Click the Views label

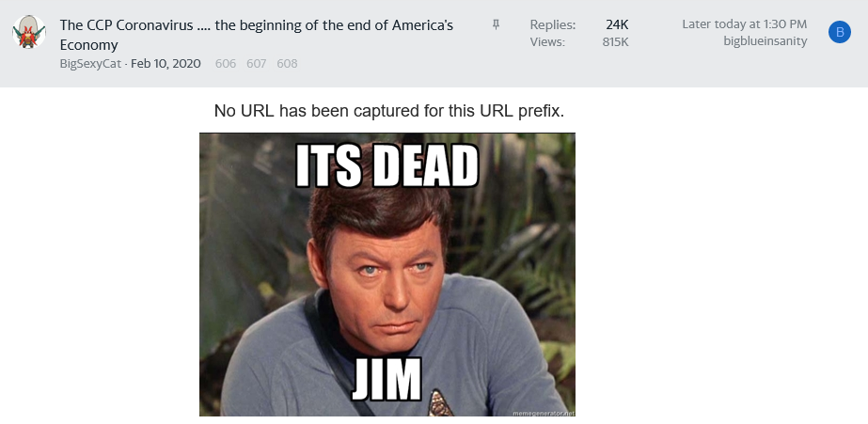click(x=547, y=42)
